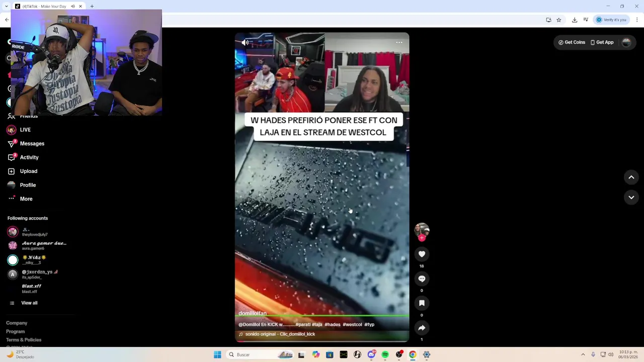Click the Get Coins button
Screen dimensions: 644x362
coord(572,42)
